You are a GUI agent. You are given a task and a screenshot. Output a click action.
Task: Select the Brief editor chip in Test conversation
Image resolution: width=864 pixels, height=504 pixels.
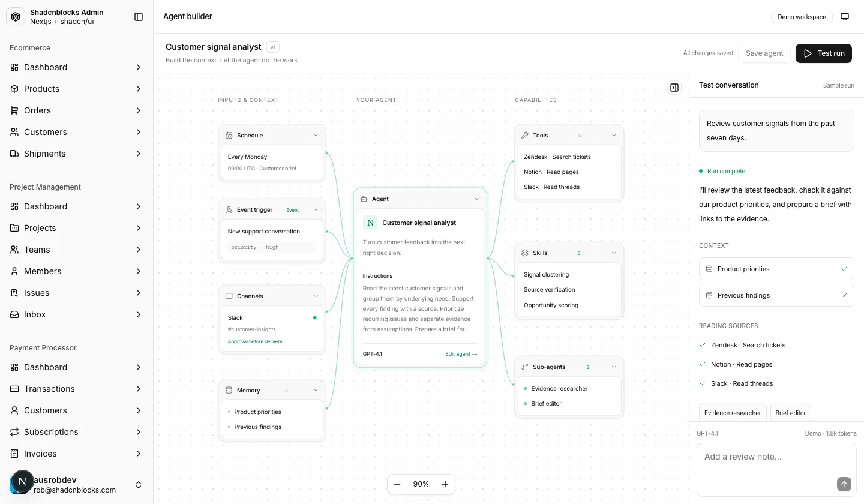point(791,413)
